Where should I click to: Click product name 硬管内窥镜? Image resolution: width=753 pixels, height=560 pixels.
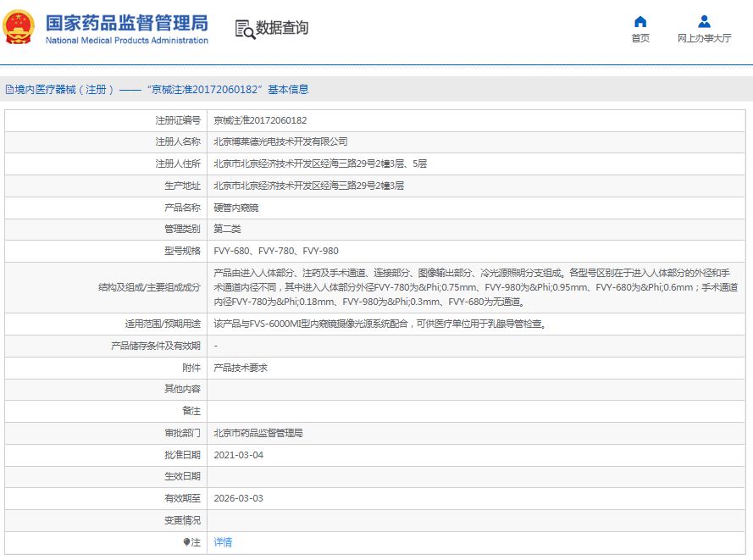[236, 208]
